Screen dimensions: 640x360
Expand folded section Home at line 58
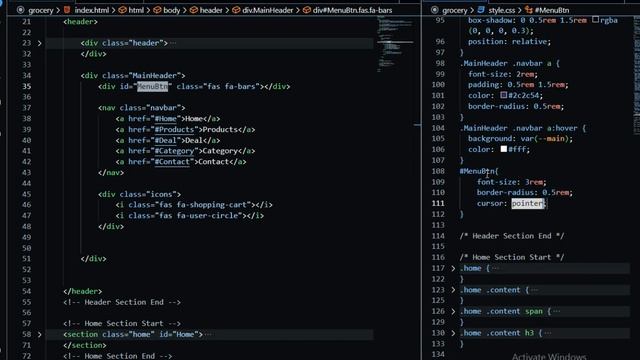40,334
